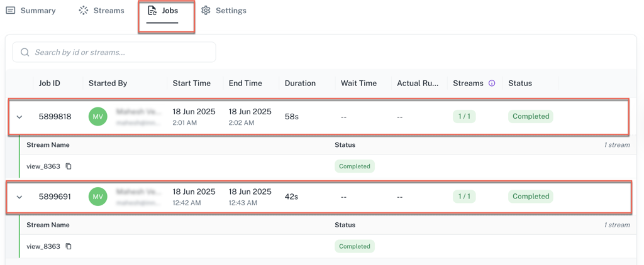Click the Streams column info icon
This screenshot has height=265, width=644.
point(492,84)
